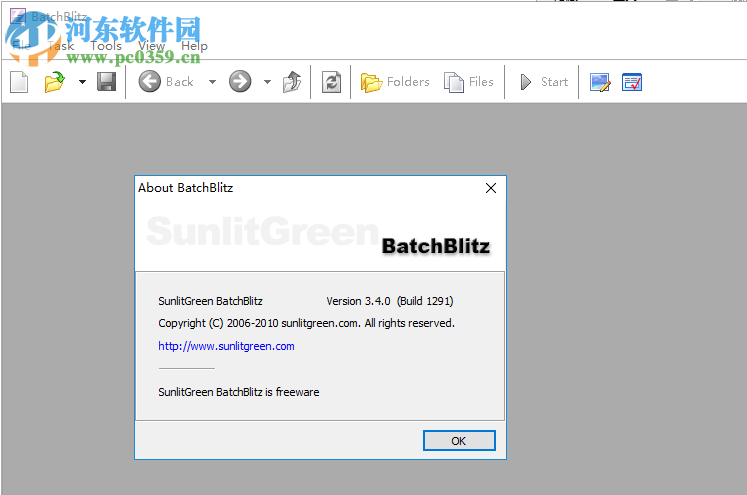Screen dimensions: 747x495
Task: Expand the Back history dropdown arrow
Action: [x=212, y=82]
